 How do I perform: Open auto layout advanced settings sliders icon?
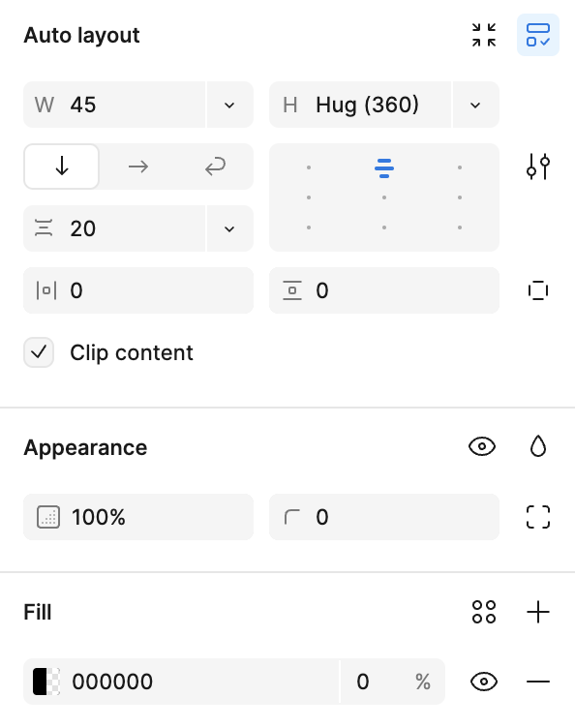[x=538, y=167]
